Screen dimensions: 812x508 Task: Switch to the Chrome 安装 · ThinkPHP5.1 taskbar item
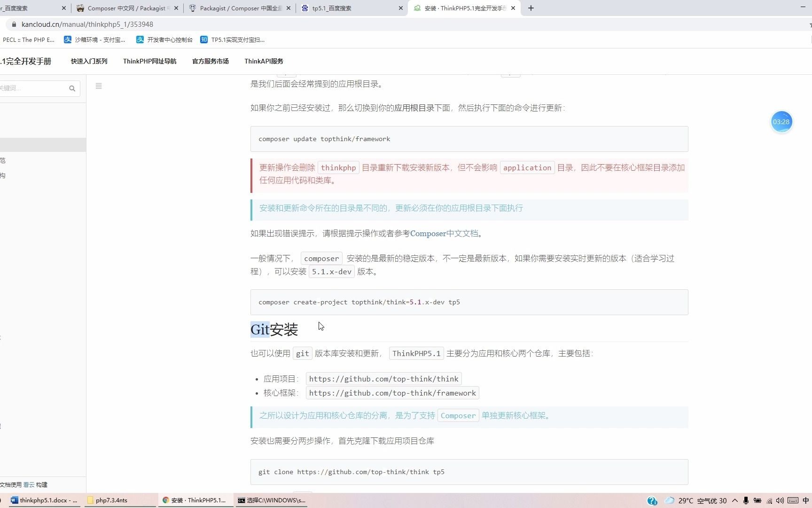(x=195, y=500)
